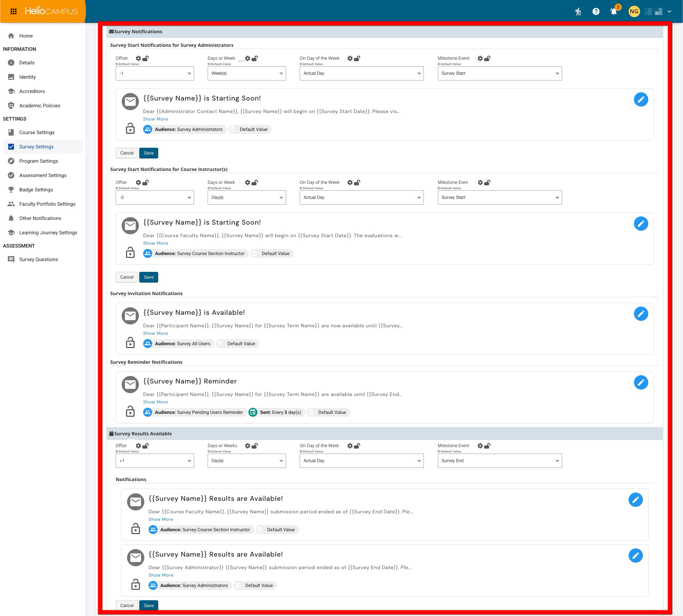683x616 pixels.
Task: Open the Offset dropdown showing +1
Action: (x=155, y=461)
